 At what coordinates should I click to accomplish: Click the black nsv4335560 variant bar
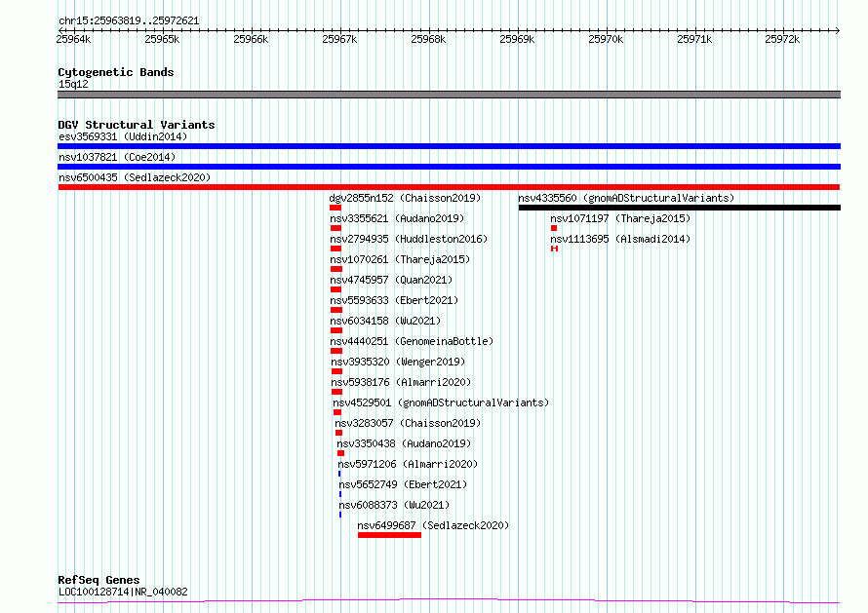(x=680, y=208)
